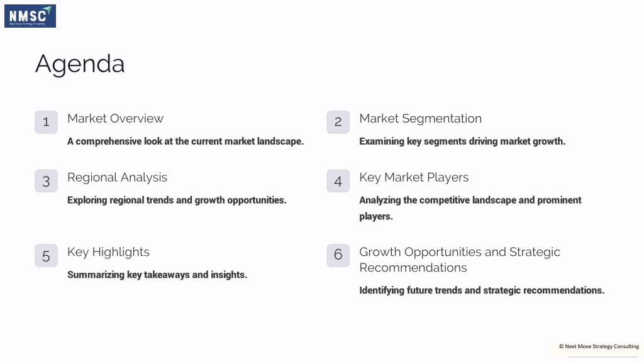Select the number 4 agenda badge

pyautogui.click(x=338, y=181)
